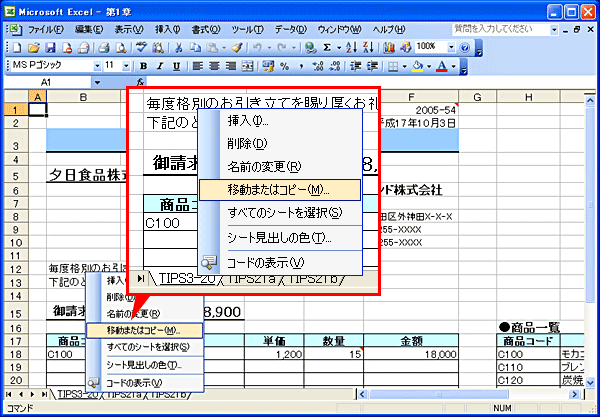
Task: Select the Format Painter brush icon
Action: pos(237,48)
